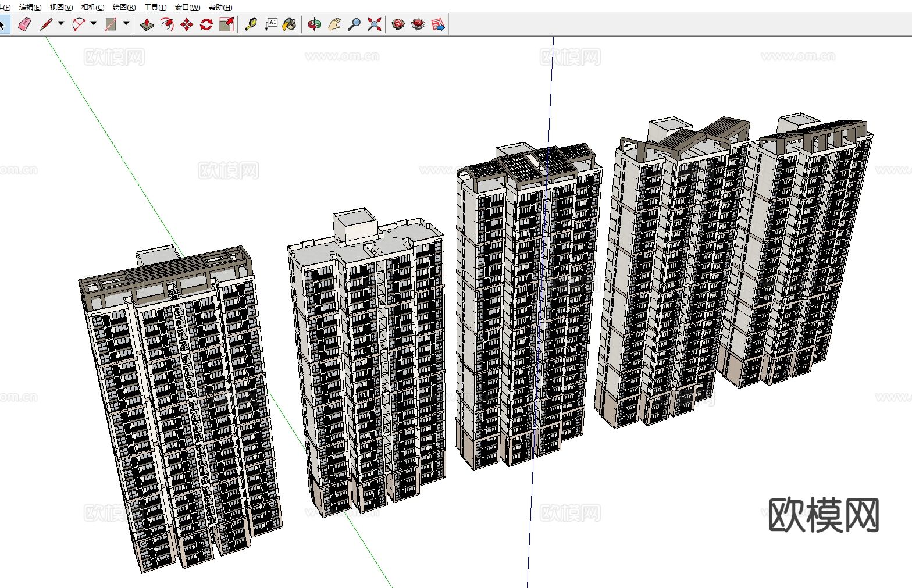Screen dimensions: 912x588
Task: Open the 相机(C) menu
Action: (x=92, y=8)
